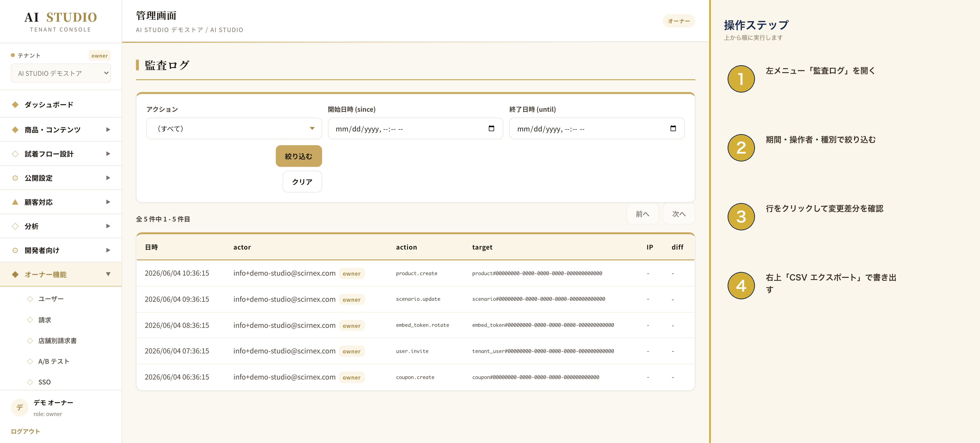Click the target column header

click(482, 247)
